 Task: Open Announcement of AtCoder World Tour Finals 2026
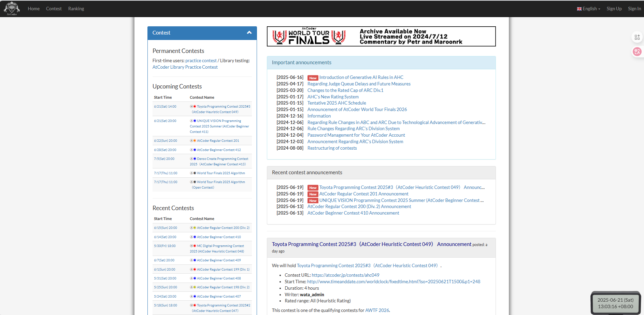(357, 110)
